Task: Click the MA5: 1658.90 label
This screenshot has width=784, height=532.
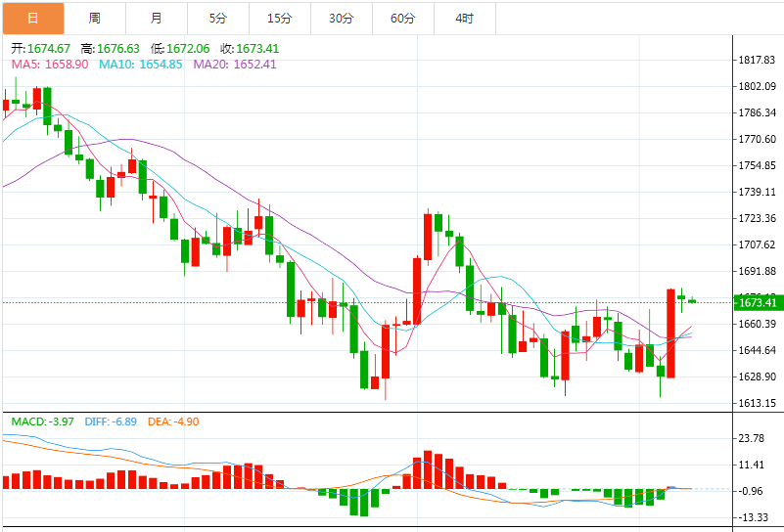Action: click(x=50, y=65)
